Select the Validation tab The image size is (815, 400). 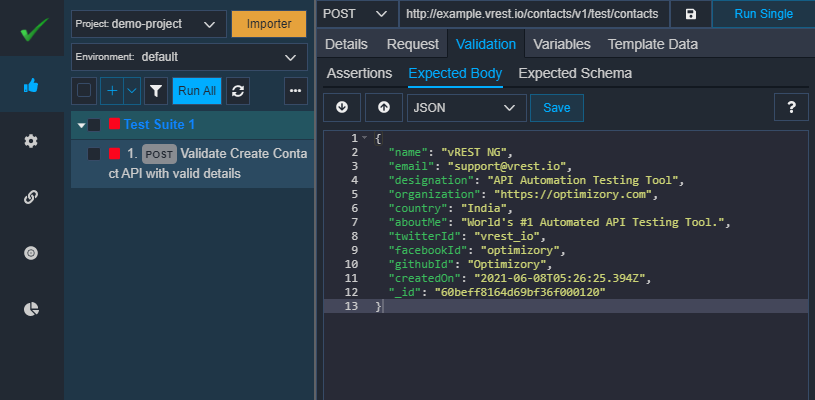(486, 44)
